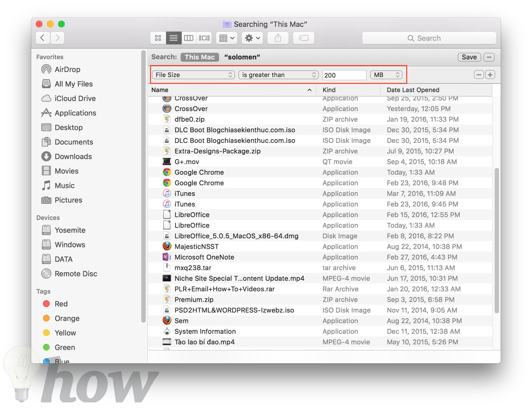Add a new search criterion row
The width and height of the screenshot is (532, 408).
(490, 75)
